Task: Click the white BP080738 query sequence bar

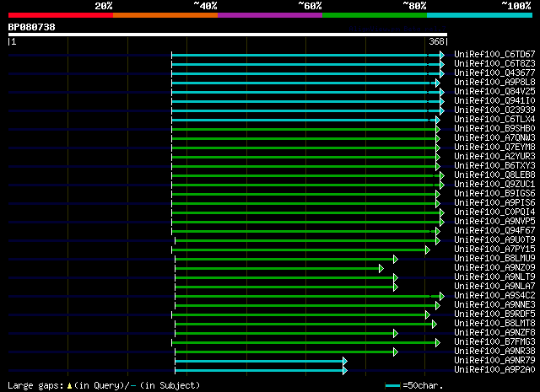Action: pos(228,35)
